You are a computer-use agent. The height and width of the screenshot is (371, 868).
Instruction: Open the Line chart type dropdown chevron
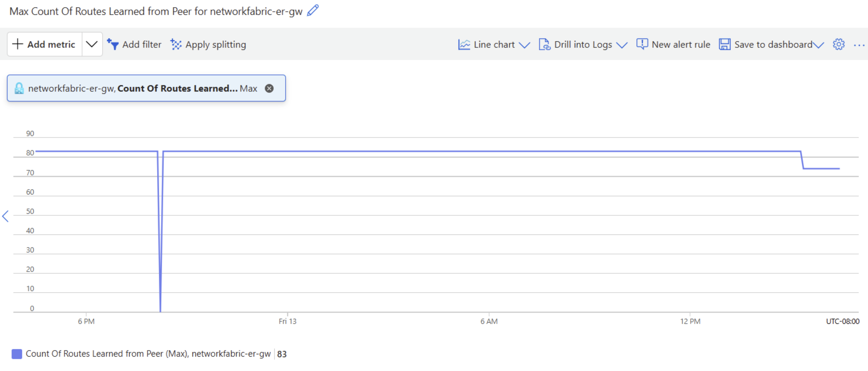[x=524, y=45]
